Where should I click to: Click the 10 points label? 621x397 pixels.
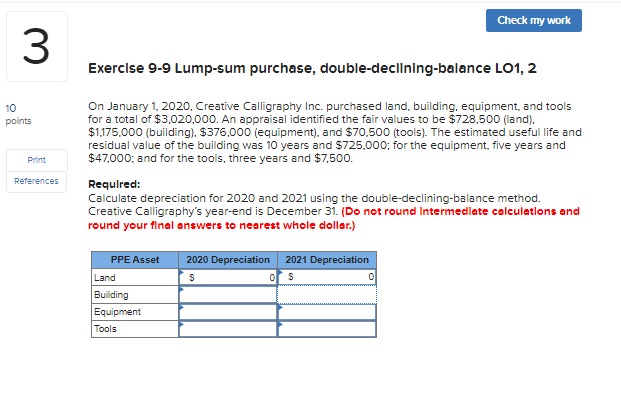click(18, 114)
